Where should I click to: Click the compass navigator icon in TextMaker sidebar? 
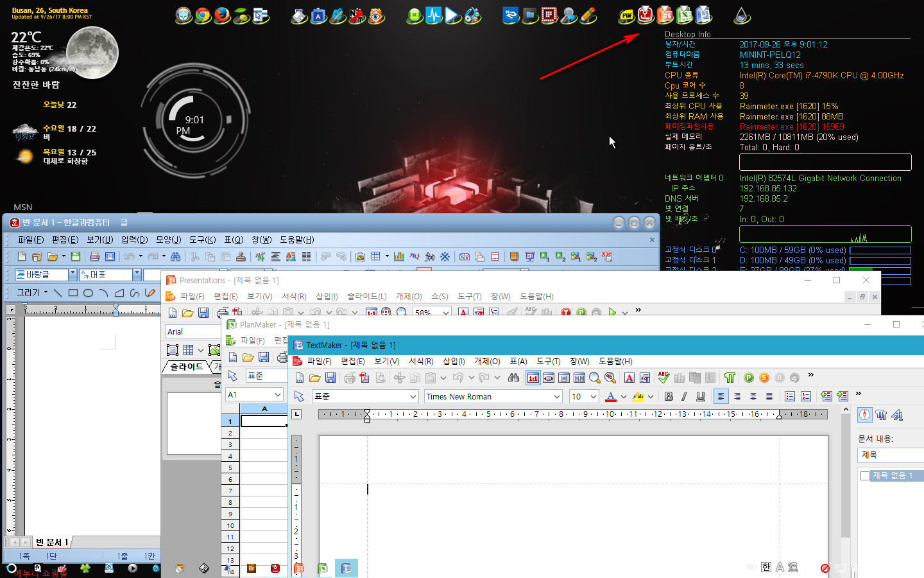pyautogui.click(x=865, y=415)
